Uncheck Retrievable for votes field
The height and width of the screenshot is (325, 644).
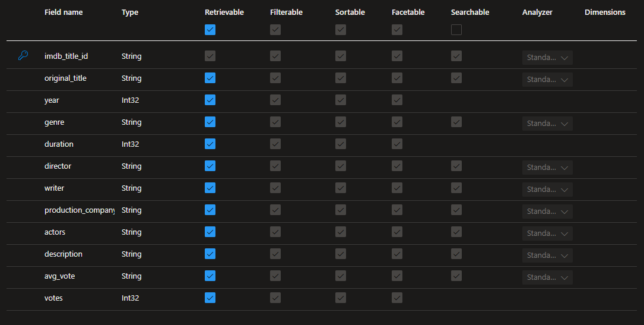click(210, 298)
